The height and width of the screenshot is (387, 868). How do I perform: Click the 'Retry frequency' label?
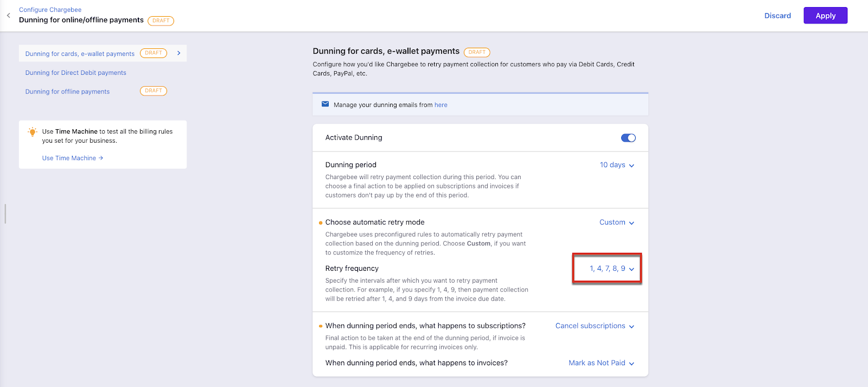352,269
